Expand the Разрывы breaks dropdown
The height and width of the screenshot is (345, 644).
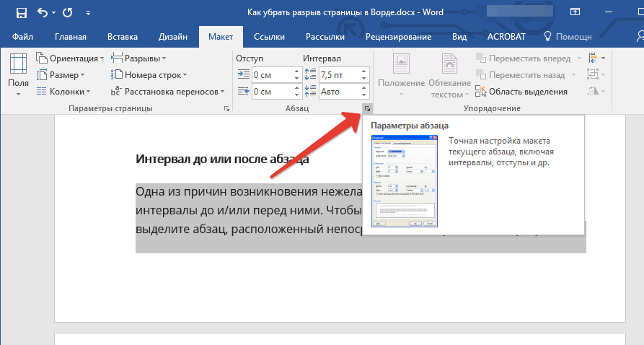(x=138, y=58)
